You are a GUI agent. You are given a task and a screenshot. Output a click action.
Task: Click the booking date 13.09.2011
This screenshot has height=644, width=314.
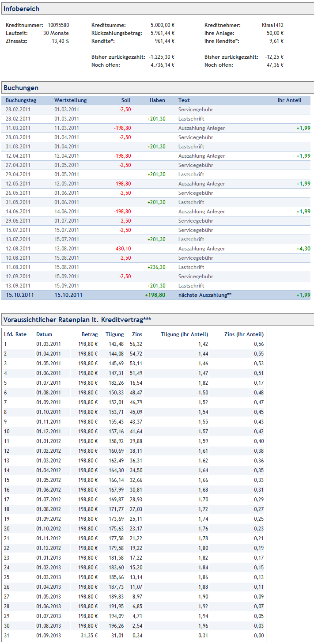coord(18,286)
